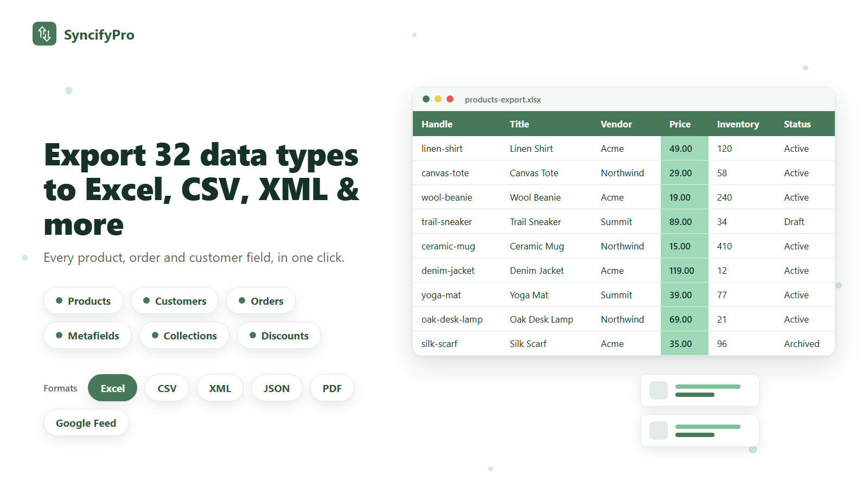This screenshot has width=868, height=488.
Task: Switch format to CSV
Action: 167,388
